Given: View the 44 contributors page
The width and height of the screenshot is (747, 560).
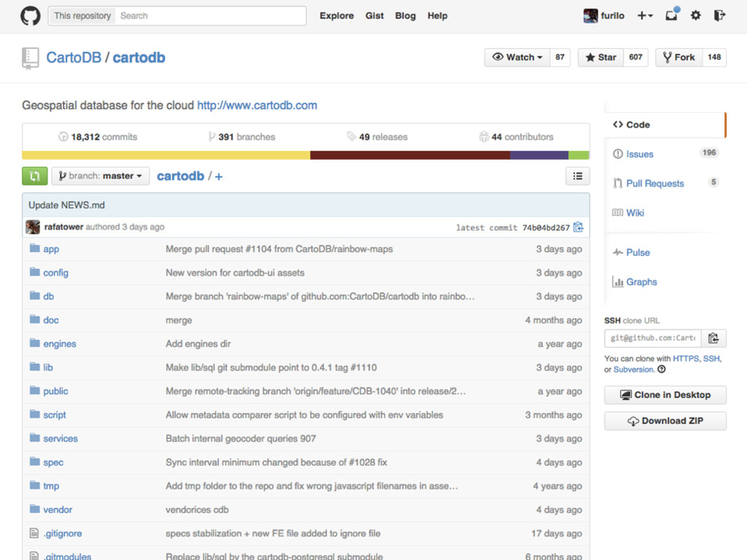Looking at the screenshot, I should 516,136.
